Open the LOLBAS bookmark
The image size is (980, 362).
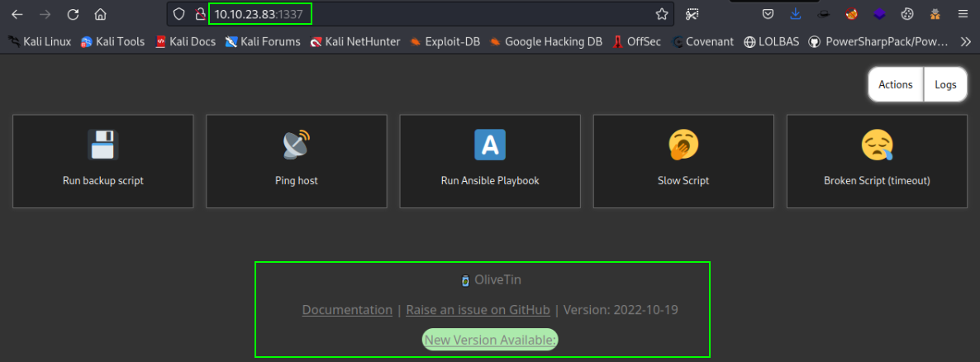771,42
